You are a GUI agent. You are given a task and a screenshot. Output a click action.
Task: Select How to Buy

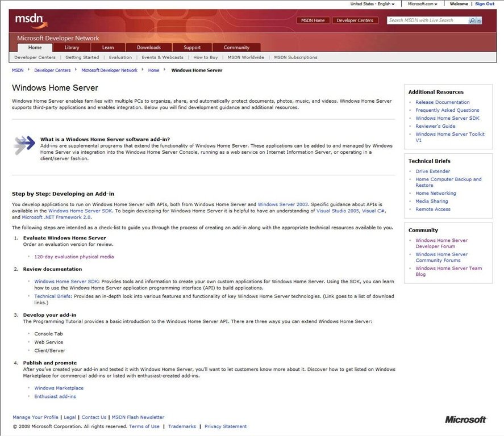(206, 57)
